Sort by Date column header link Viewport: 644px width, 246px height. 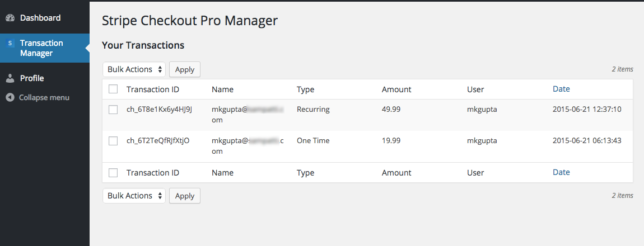[x=561, y=89]
